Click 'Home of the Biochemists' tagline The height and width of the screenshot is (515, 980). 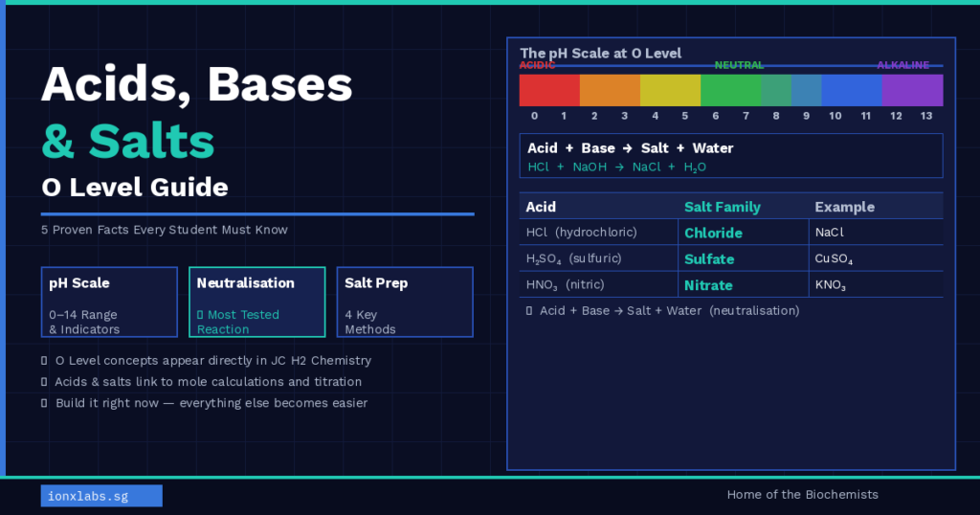click(803, 494)
